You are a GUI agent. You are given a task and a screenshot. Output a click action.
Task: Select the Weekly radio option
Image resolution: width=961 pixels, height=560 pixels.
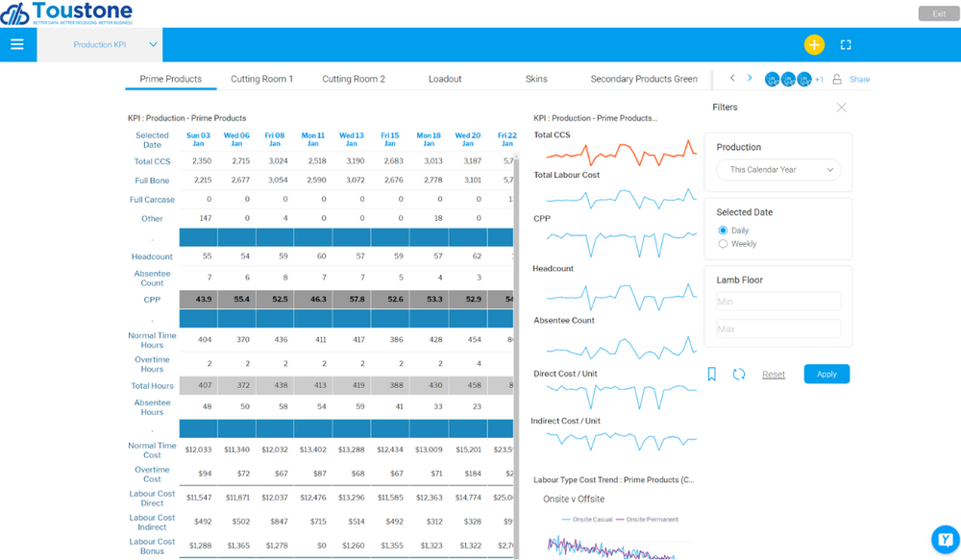(x=724, y=244)
